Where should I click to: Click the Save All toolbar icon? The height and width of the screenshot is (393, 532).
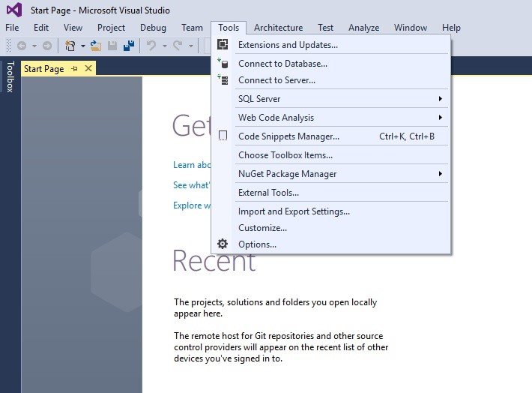129,46
